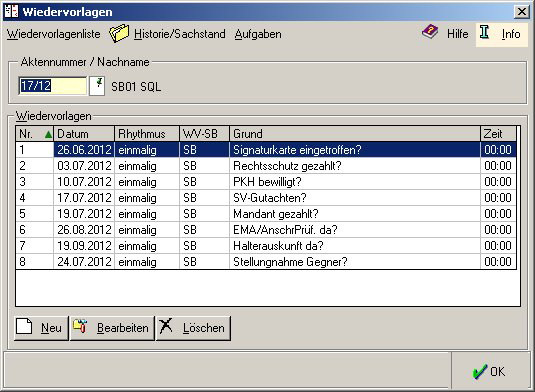Image resolution: width=535 pixels, height=392 pixels.
Task: Click einmalig in the PKH bewilligt row
Action: [147, 182]
